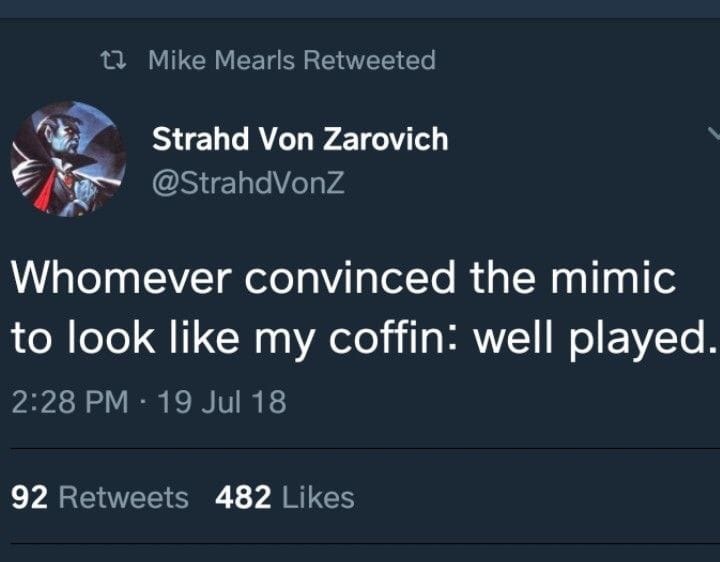Viewport: 720px width, 562px height.
Task: Open Strahd Von Zarovich's profile avatar
Action: pos(68,159)
